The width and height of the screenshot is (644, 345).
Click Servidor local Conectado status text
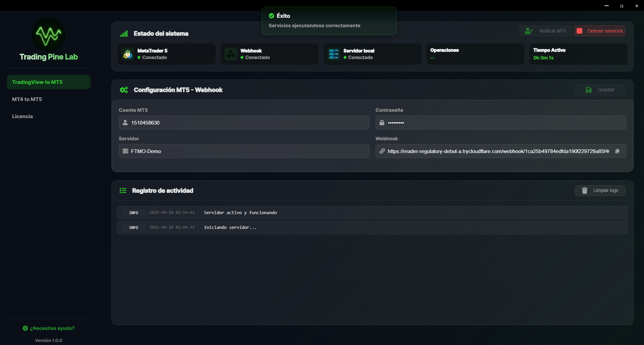360,57
